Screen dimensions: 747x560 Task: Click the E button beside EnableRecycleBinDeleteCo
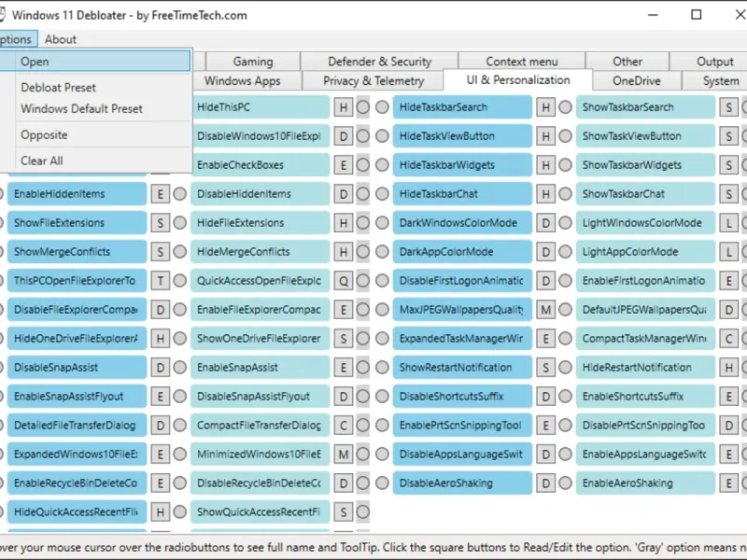(x=160, y=483)
